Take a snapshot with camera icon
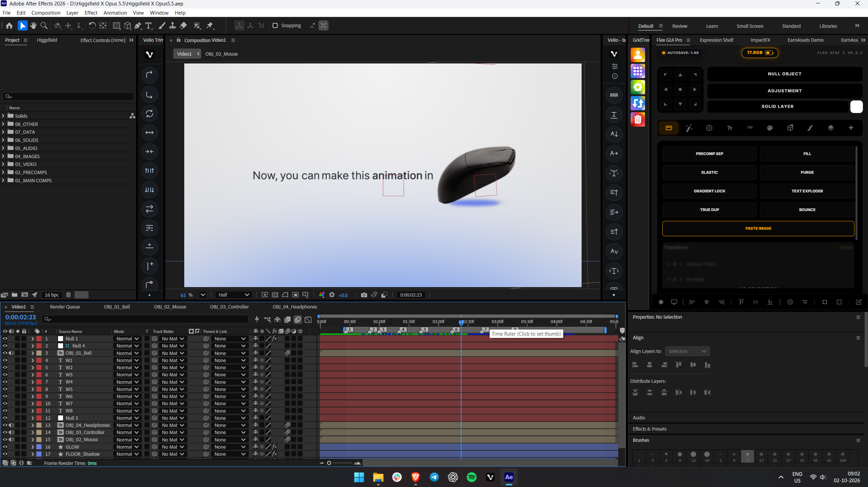 (364, 295)
